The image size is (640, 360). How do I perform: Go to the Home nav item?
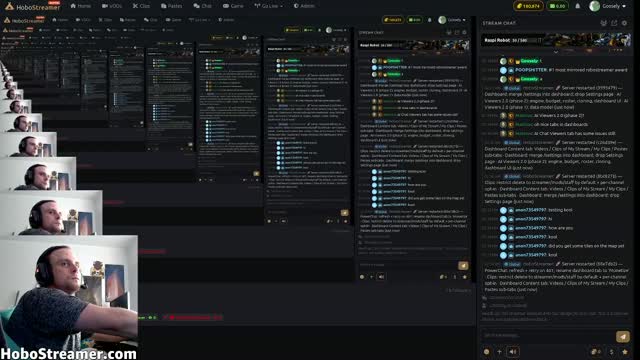81,6
